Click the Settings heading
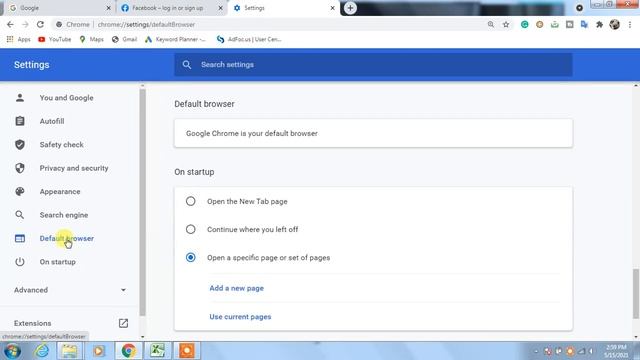640x360 pixels. click(31, 65)
